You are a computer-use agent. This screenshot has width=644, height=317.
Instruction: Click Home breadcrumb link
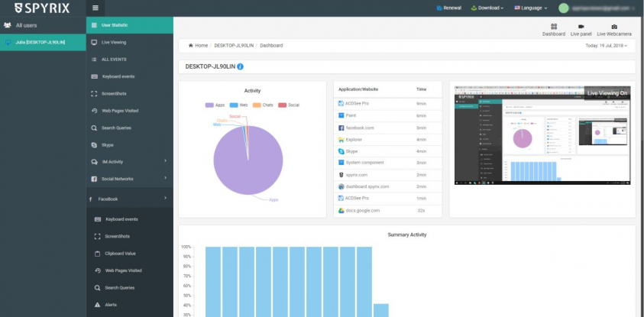(201, 46)
